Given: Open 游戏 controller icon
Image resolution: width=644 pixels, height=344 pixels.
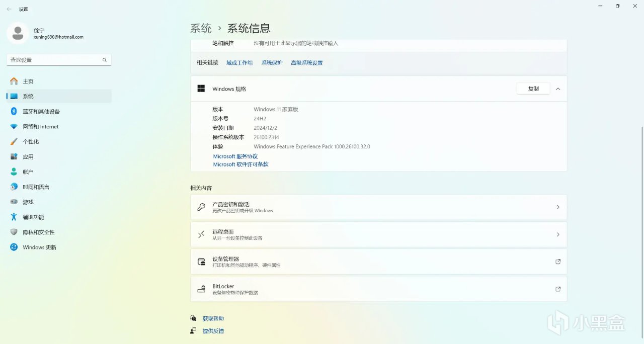Looking at the screenshot, I should [14, 202].
